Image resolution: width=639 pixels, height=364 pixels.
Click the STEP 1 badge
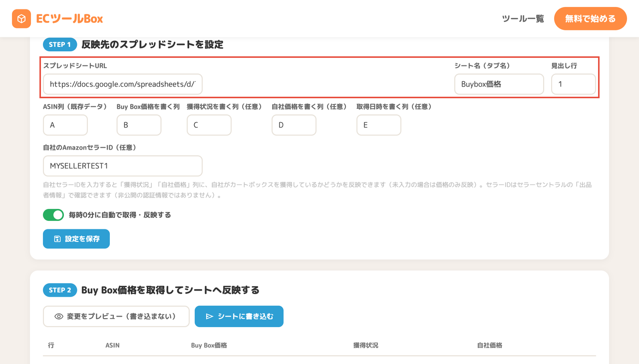coord(60,44)
